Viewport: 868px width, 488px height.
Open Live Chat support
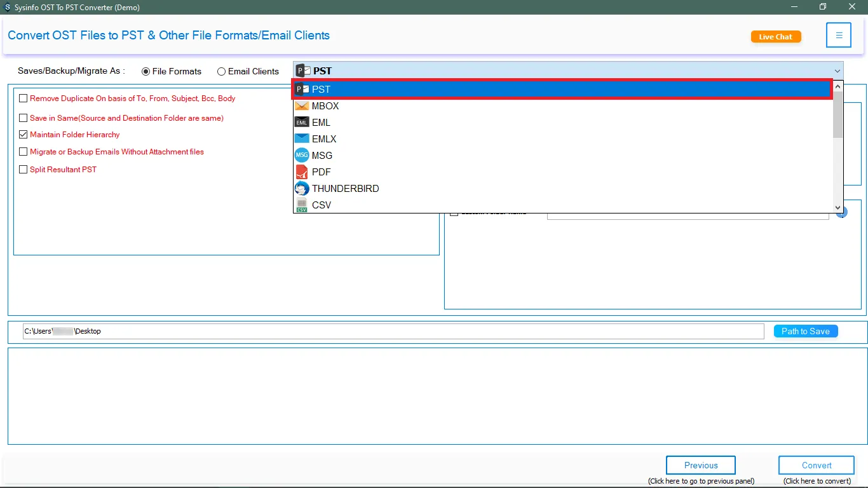point(776,37)
